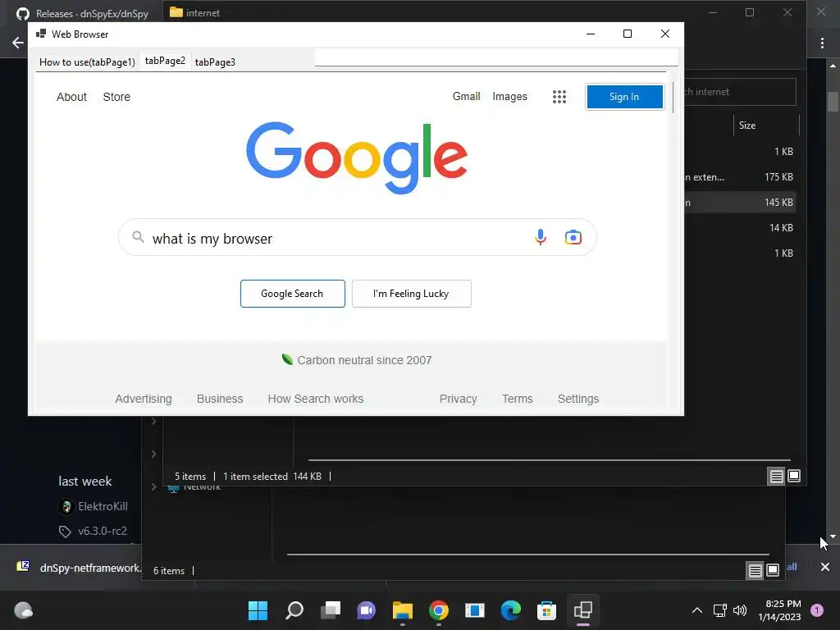Select the 145 KB file row
The image size is (840, 630).
pos(741,203)
